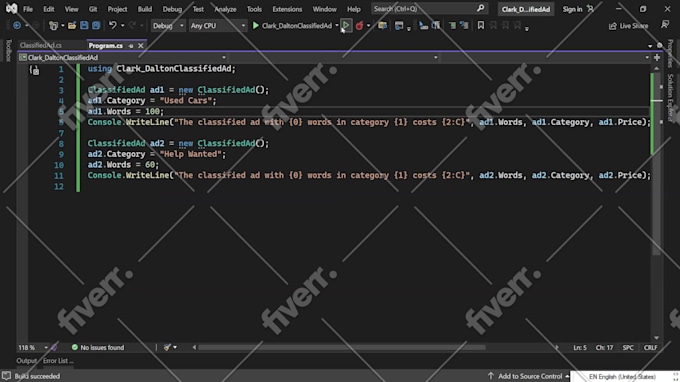Viewport: 680px width, 382px height.
Task: Open the Error List panel tab
Action: coord(58,361)
